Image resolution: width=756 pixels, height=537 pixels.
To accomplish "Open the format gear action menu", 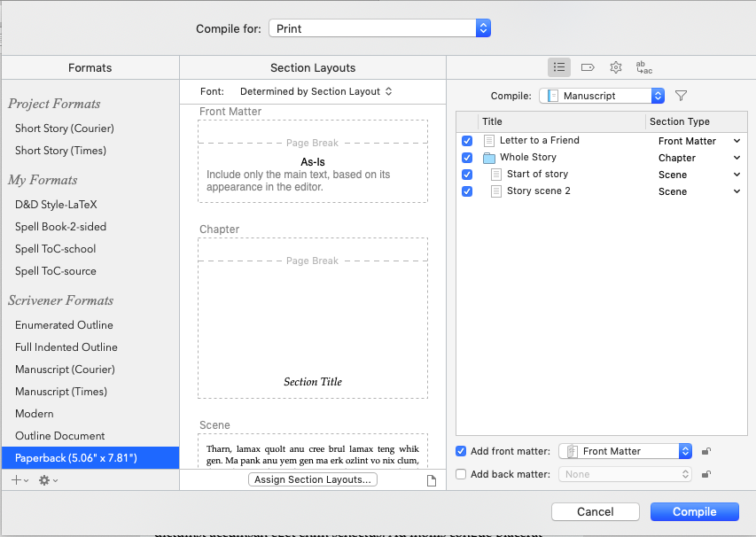I will 48,480.
